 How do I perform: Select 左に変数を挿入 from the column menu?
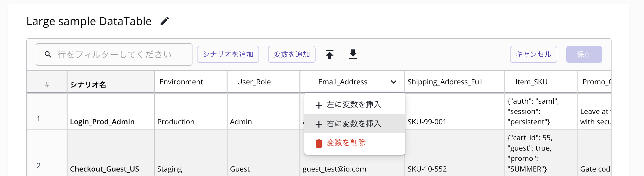354,104
